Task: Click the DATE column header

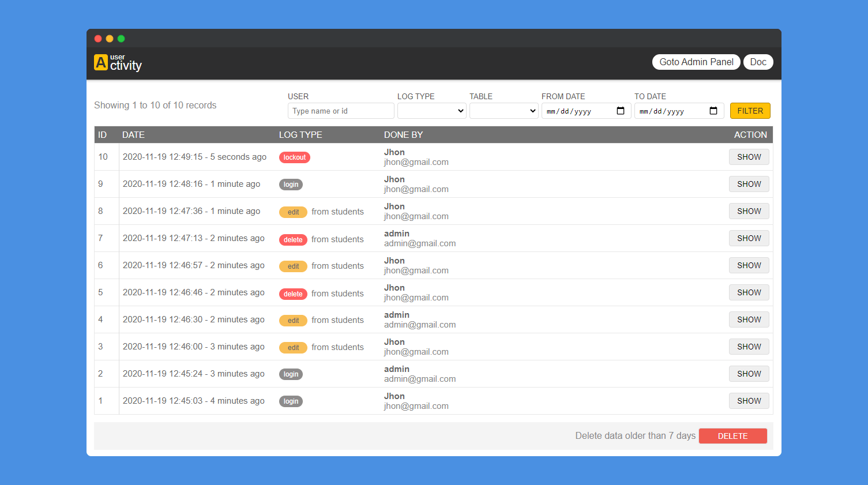Action: coord(133,134)
